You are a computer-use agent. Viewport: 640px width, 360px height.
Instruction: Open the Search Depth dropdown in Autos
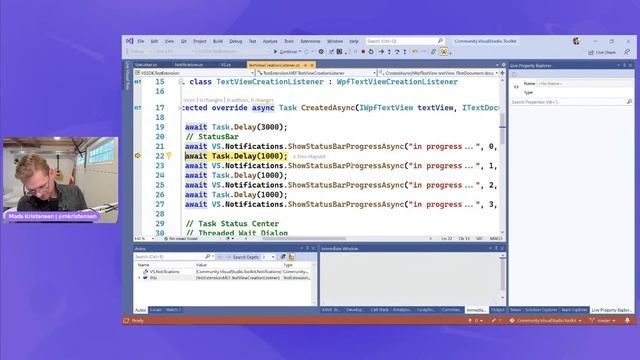[273, 257]
